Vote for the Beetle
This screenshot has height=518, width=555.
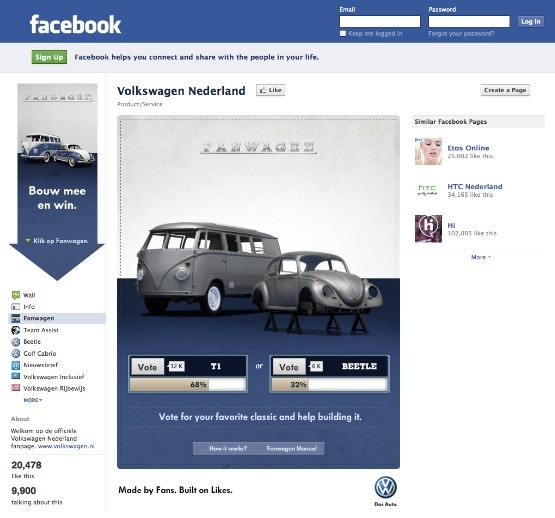pyautogui.click(x=288, y=367)
